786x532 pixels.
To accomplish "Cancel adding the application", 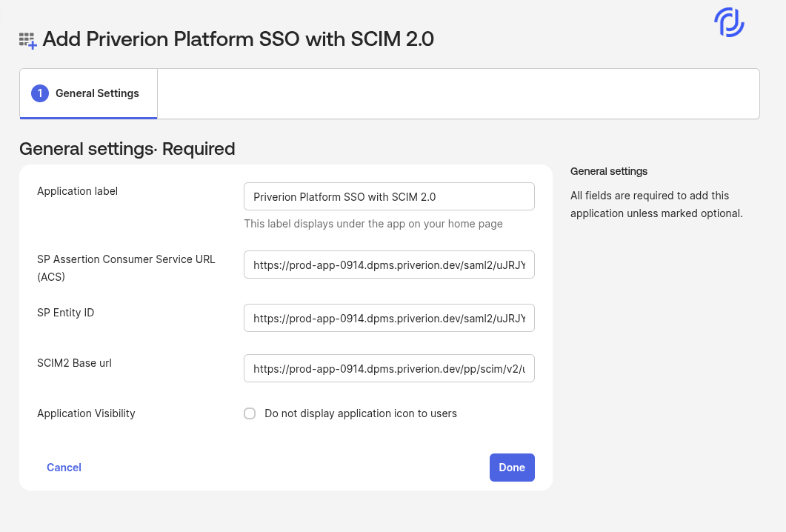I will 64,468.
